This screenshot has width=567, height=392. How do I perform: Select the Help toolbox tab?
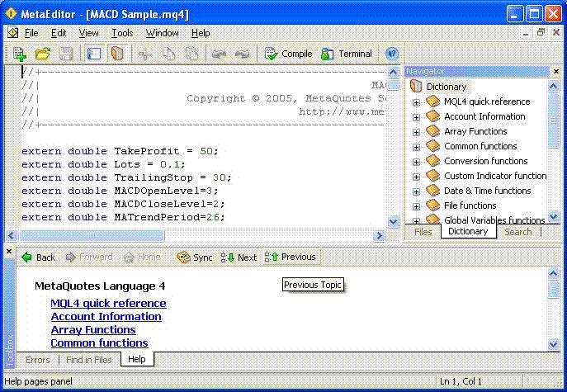(x=137, y=359)
